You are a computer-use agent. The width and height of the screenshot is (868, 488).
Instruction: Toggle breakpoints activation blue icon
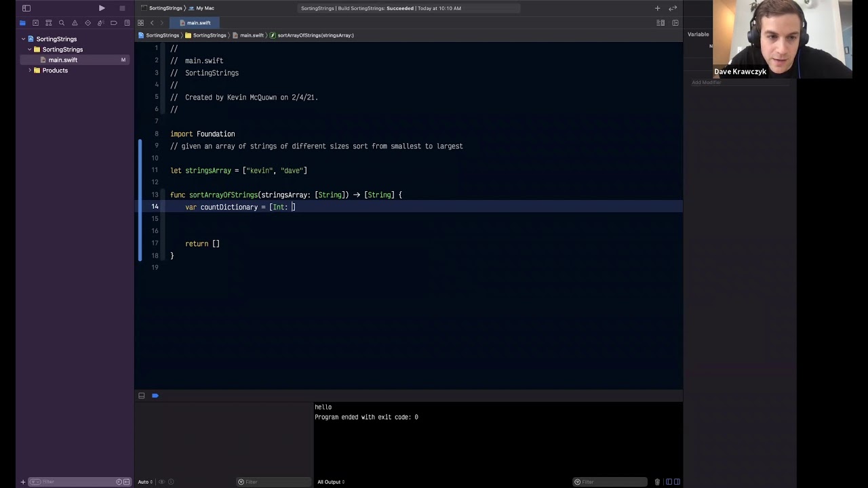(x=155, y=396)
